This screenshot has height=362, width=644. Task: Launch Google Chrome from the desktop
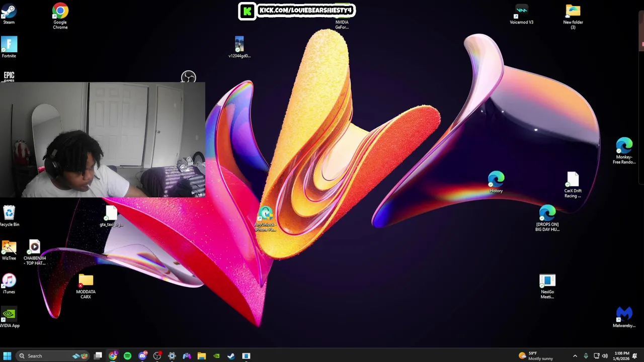[60, 16]
